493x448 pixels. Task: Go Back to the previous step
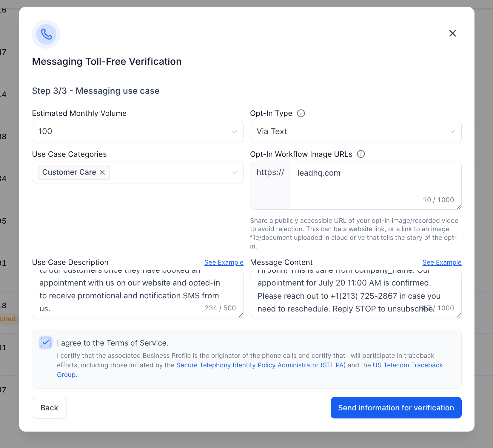[49, 408]
